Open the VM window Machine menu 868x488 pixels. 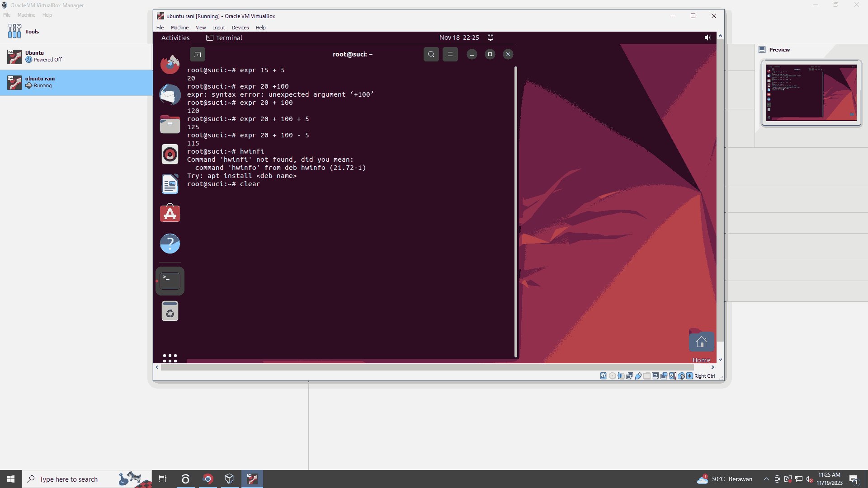point(179,28)
